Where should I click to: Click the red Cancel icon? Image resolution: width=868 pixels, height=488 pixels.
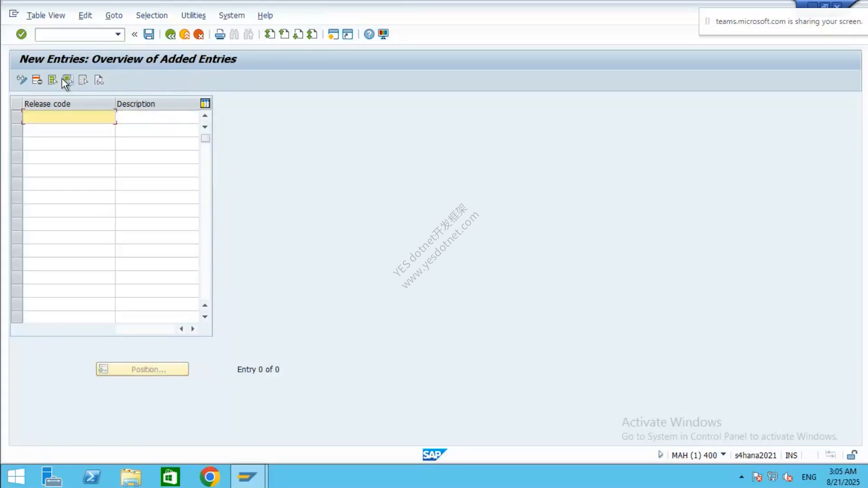click(x=198, y=34)
